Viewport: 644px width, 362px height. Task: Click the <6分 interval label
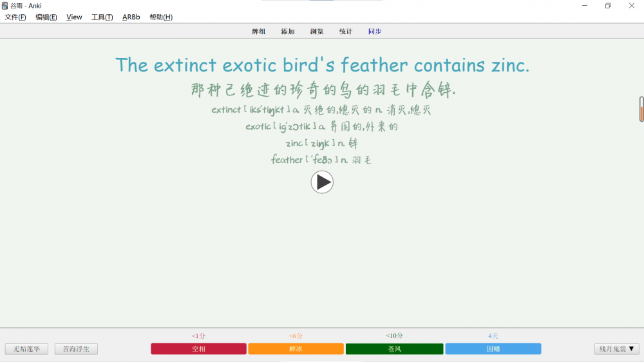[296, 336]
